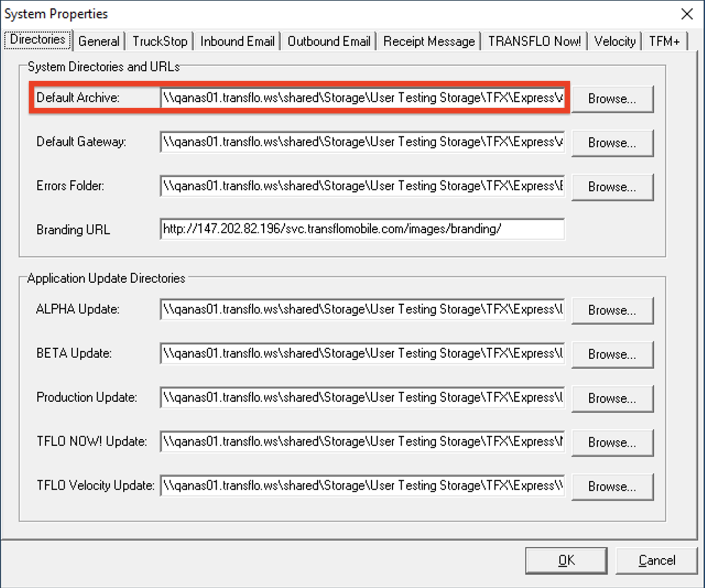Screen dimensions: 705x588
Task: Browse for the TFLO Velocity Update directory
Action: [x=612, y=487]
